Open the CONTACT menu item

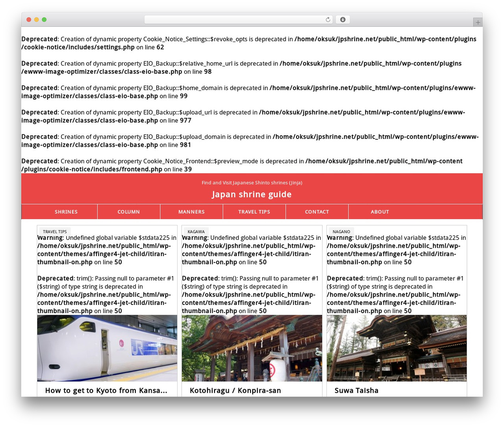pyautogui.click(x=317, y=212)
